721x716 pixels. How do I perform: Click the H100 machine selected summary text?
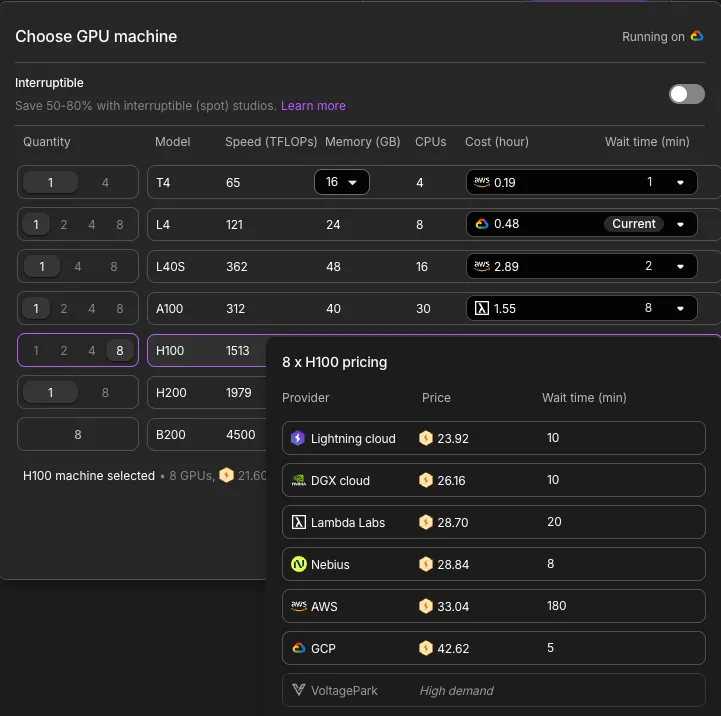pyautogui.click(x=89, y=475)
